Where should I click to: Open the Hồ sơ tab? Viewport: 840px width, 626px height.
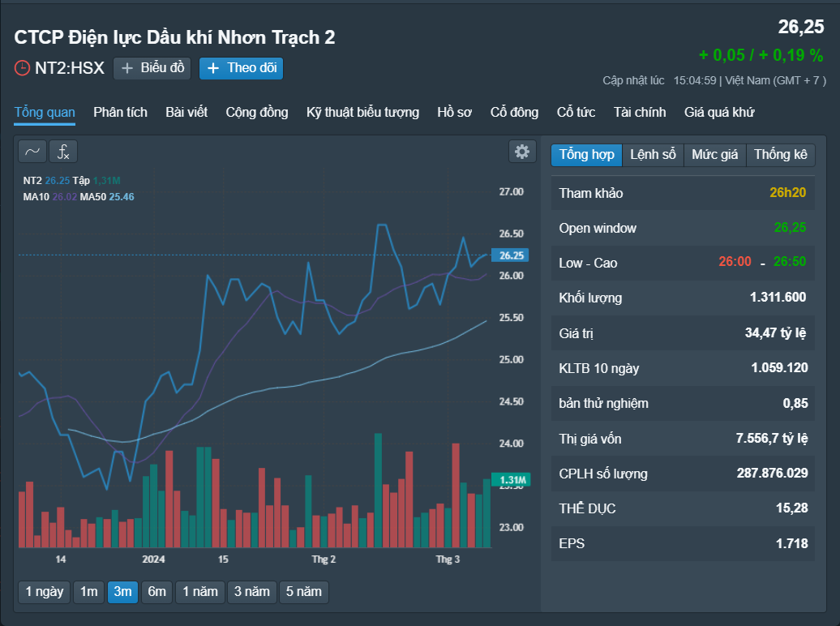point(454,113)
